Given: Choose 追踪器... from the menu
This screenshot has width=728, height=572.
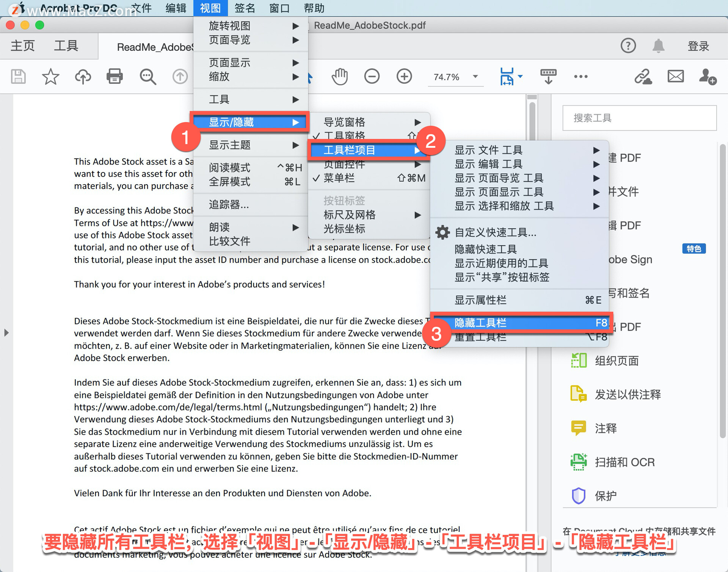Looking at the screenshot, I should tap(251, 205).
